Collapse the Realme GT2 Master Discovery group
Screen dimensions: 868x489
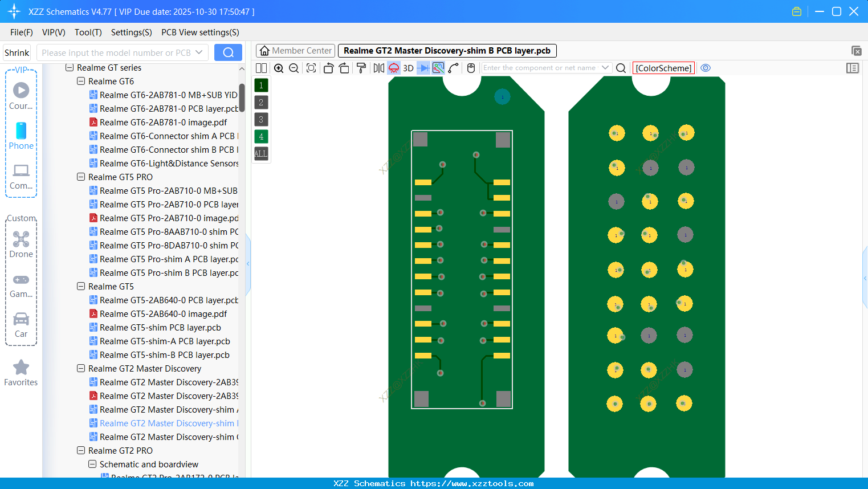click(80, 368)
